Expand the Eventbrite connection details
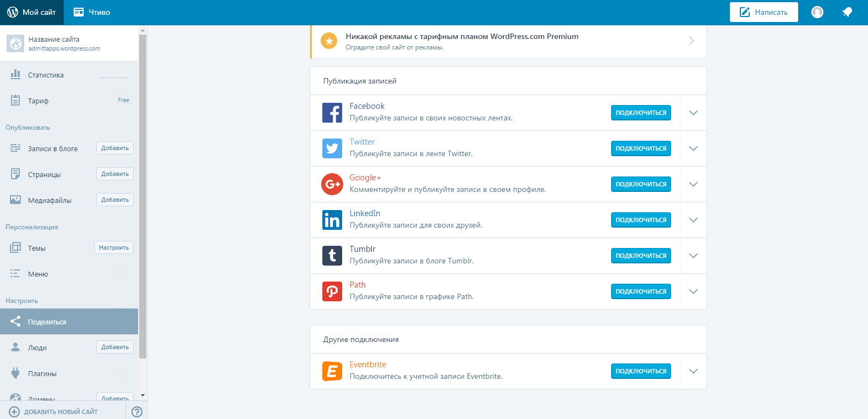The image size is (868, 419). 693,371
